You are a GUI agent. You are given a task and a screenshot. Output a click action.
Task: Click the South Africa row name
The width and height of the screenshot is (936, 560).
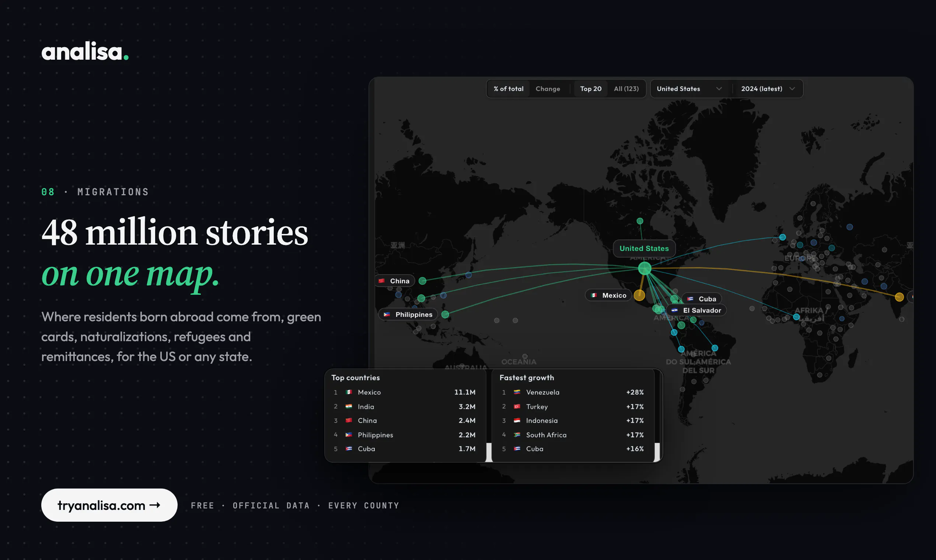tap(546, 435)
